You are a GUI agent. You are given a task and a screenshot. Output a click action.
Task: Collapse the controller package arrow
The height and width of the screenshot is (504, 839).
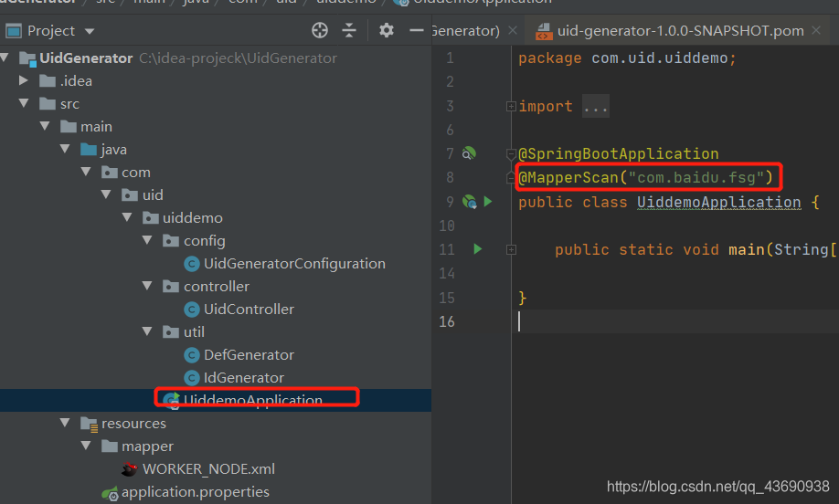(x=148, y=286)
